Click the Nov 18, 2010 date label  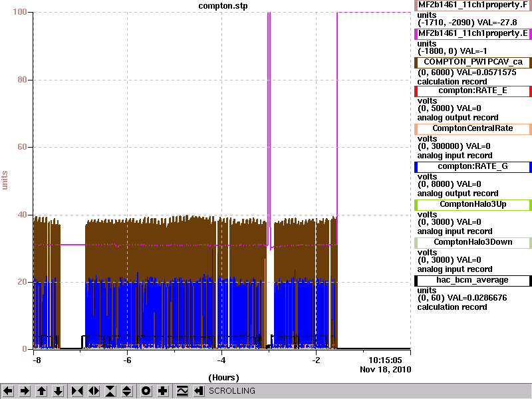tap(386, 370)
